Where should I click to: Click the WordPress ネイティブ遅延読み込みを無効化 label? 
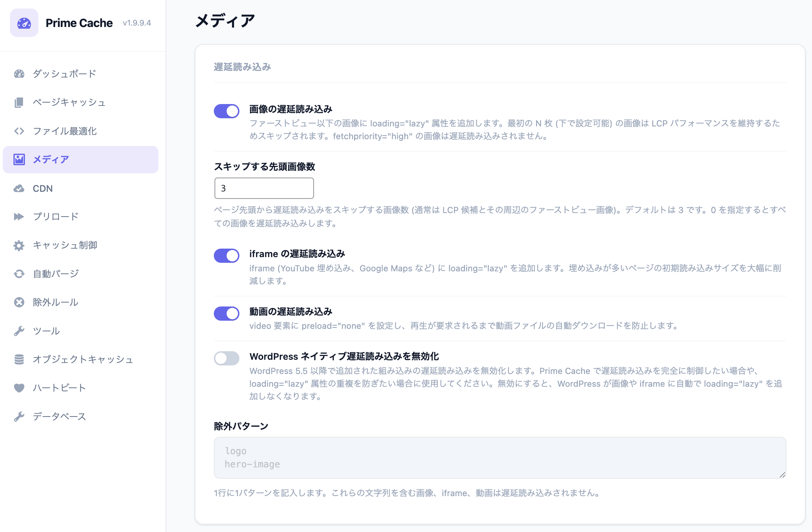click(344, 356)
